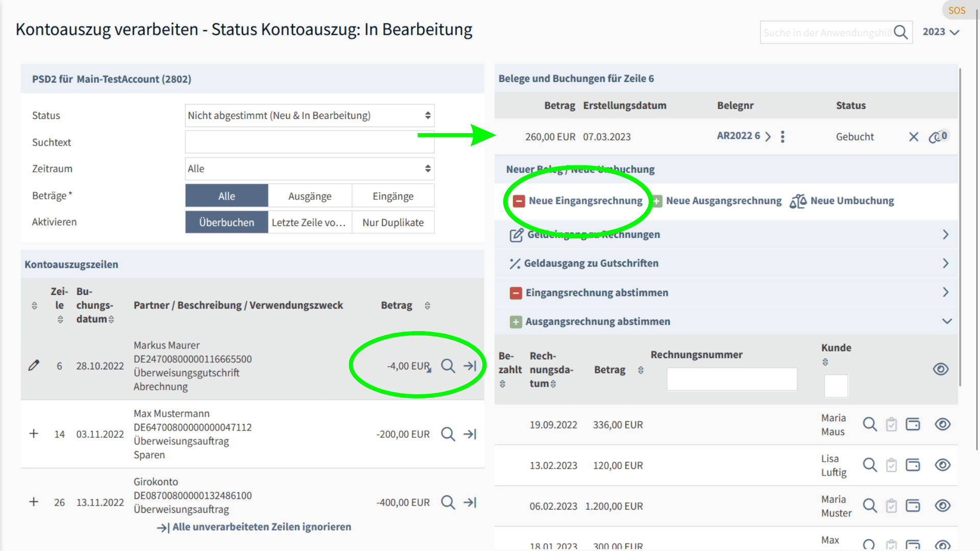Select Eingänge amount filter
This screenshot has width=980, height=551.
click(393, 196)
